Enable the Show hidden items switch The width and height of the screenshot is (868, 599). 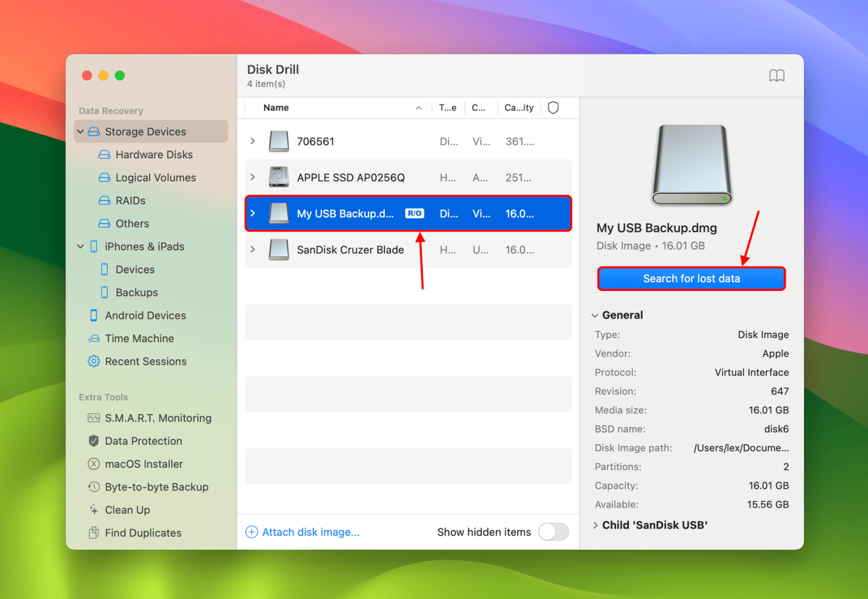[553, 532]
